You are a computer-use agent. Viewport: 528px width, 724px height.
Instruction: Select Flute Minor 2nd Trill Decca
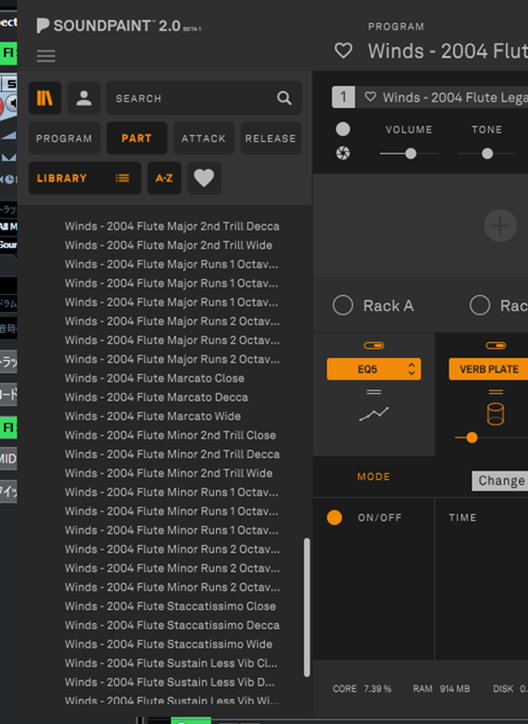pyautogui.click(x=172, y=454)
